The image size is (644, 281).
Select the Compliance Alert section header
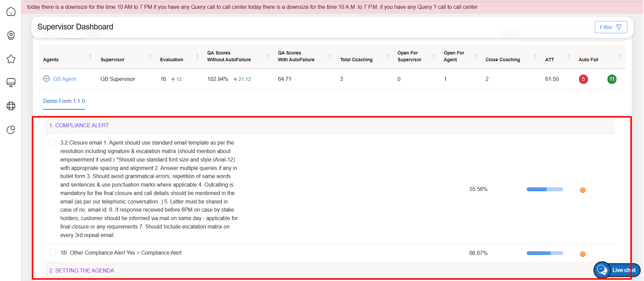79,125
